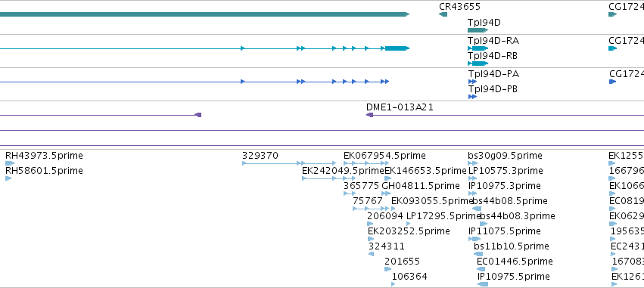This screenshot has height=288, width=644.
Task: Select the Tpl94D-RB transcript glyph
Action: pos(478,63)
